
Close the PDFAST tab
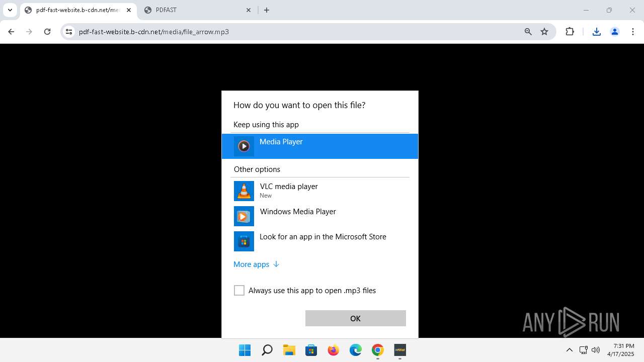click(x=249, y=10)
